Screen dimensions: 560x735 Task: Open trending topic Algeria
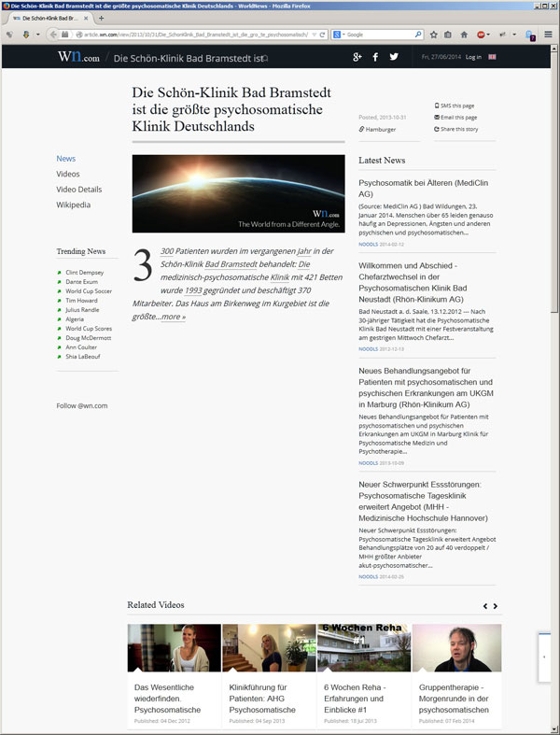pyautogui.click(x=75, y=319)
